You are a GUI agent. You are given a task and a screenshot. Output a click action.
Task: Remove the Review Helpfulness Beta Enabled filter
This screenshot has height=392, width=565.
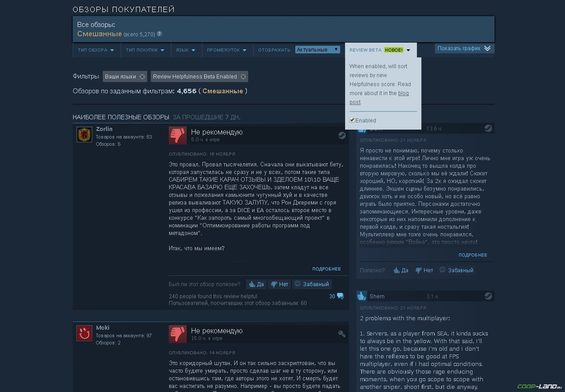[x=243, y=77]
